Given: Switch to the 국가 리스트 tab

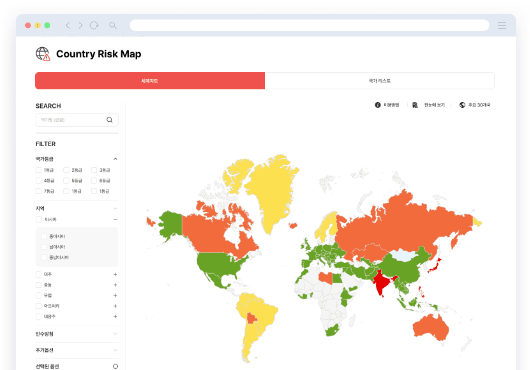Looking at the screenshot, I should (380, 81).
